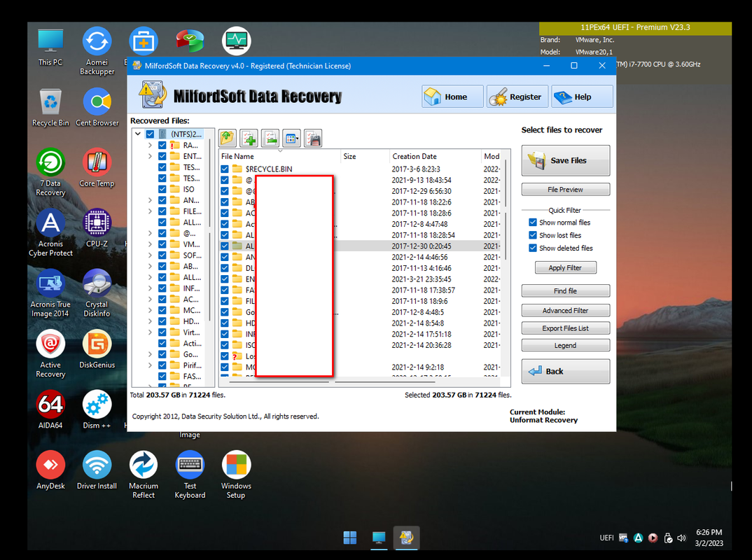752x560 pixels.
Task: Uncheck Show deleted files filter
Action: (x=532, y=248)
